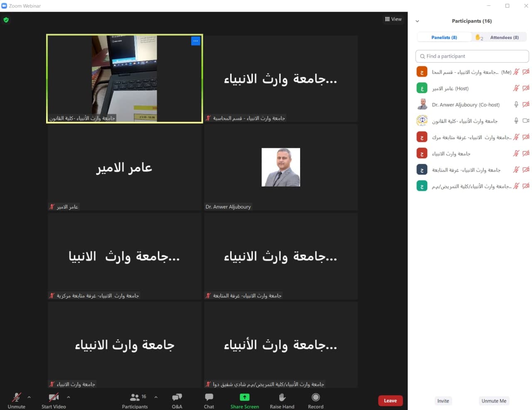Image resolution: width=532 pixels, height=410 pixels.
Task: Collapse the Participants panel chevron
Action: [417, 21]
